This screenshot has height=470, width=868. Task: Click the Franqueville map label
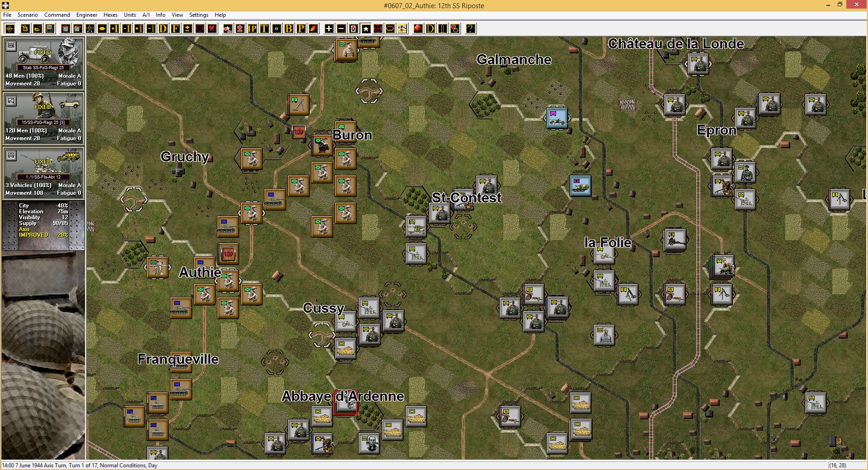click(178, 359)
